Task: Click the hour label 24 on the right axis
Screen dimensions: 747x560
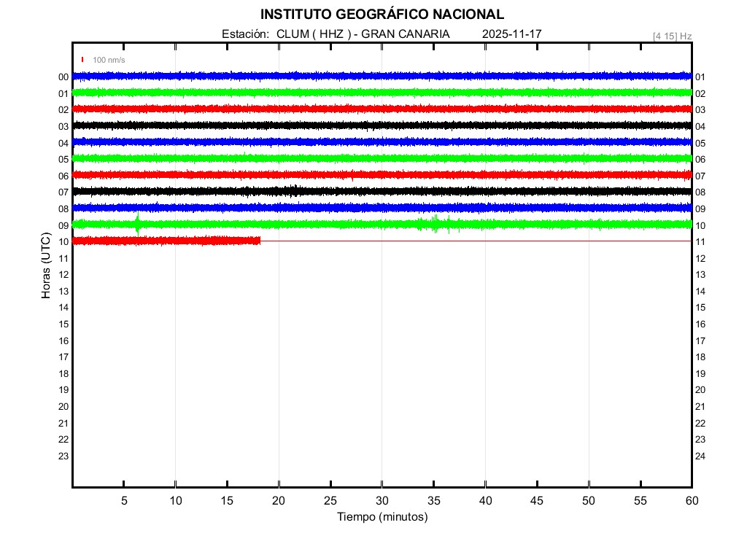Action: click(700, 456)
